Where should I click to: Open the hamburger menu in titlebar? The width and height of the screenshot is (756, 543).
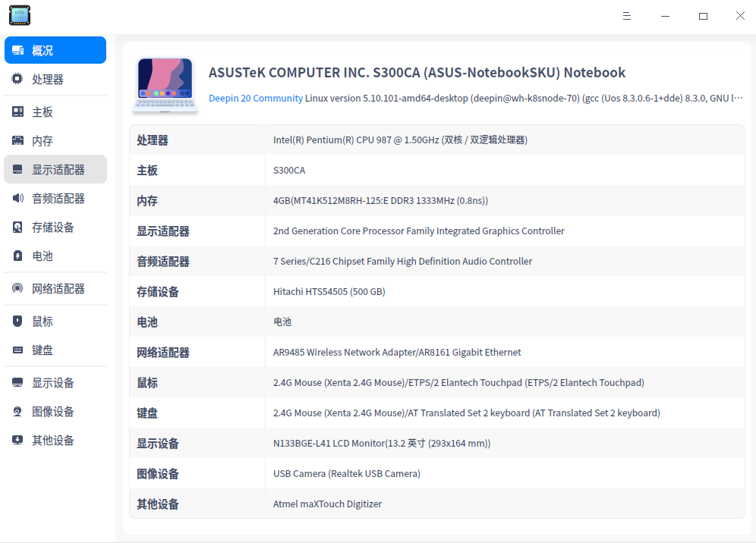tap(627, 15)
